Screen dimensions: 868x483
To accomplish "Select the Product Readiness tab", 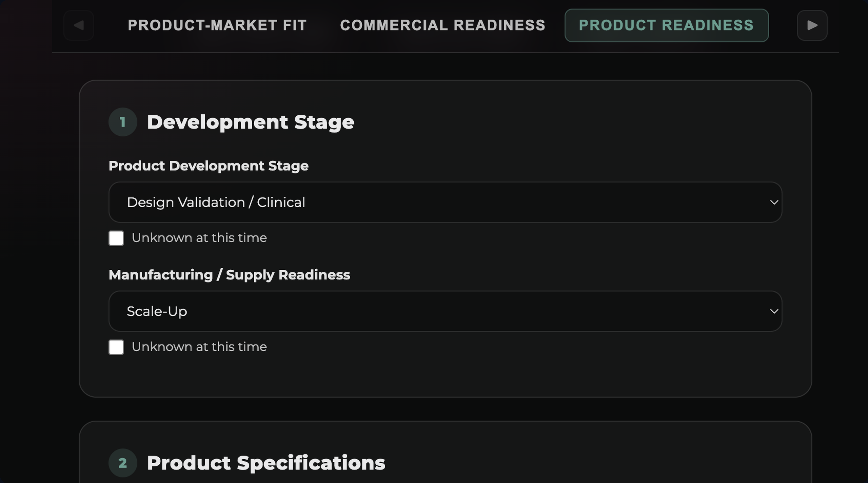I will 666,25.
